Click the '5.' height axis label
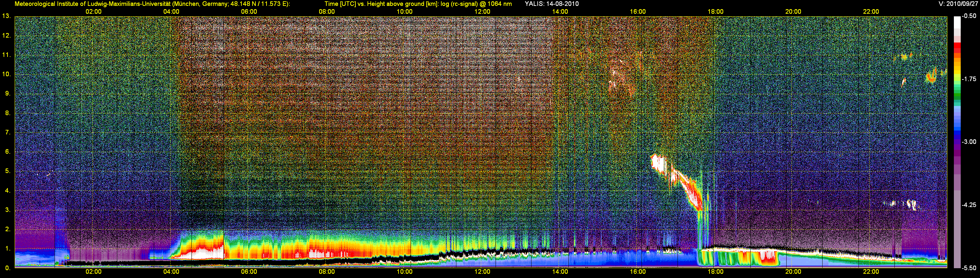 8,171
